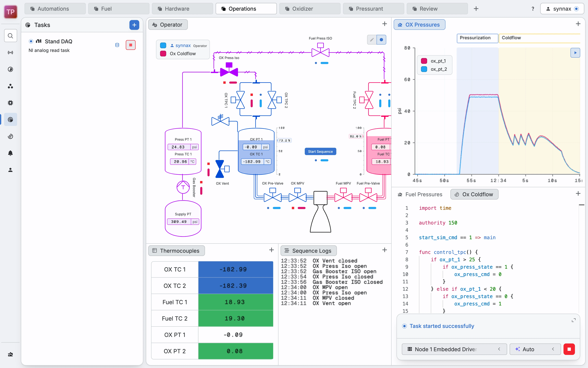Open the Node 1 Embedded Driver dropdown

pos(454,349)
